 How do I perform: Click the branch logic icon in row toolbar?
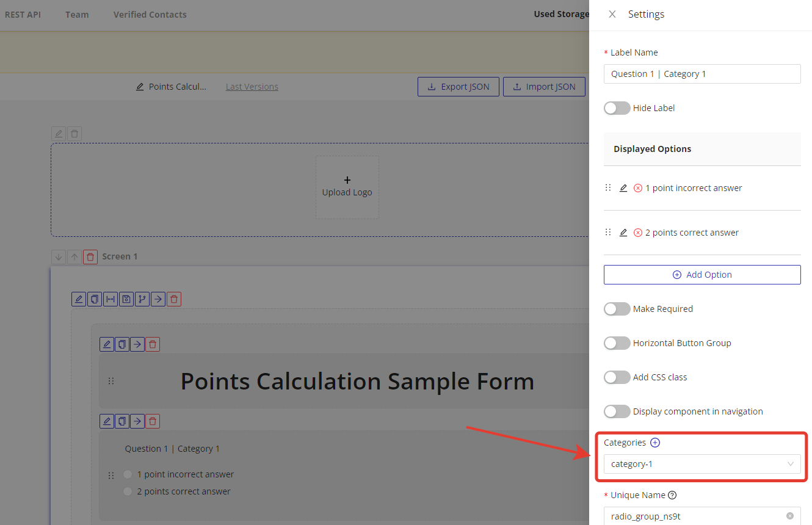coord(142,299)
